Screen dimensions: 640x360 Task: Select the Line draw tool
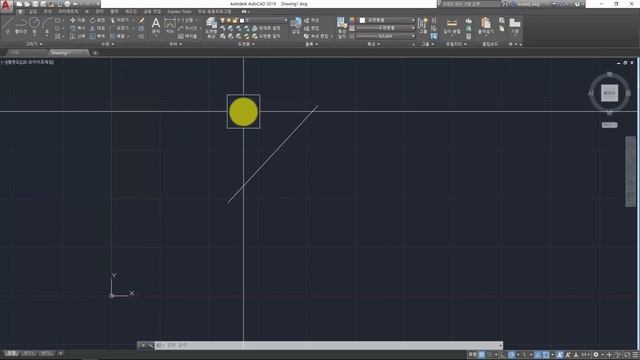(x=8, y=24)
